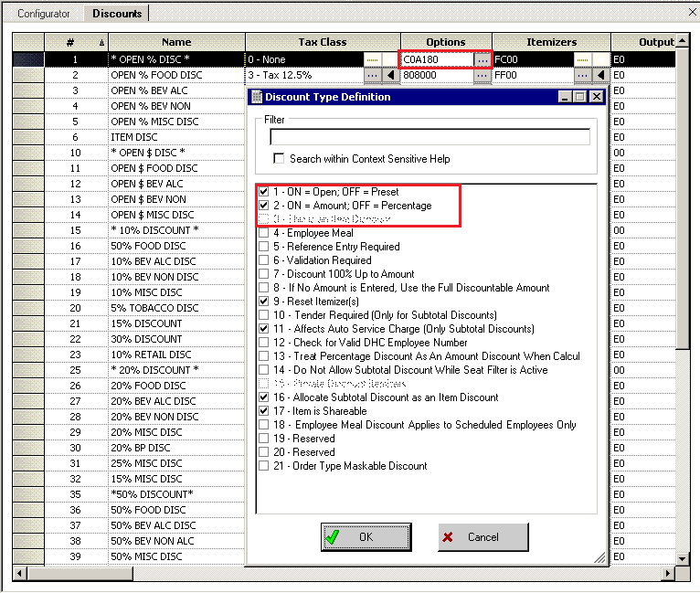700x593 pixels.
Task: Check option 12 Check for Valid DHC Employee Number
Action: click(264, 343)
